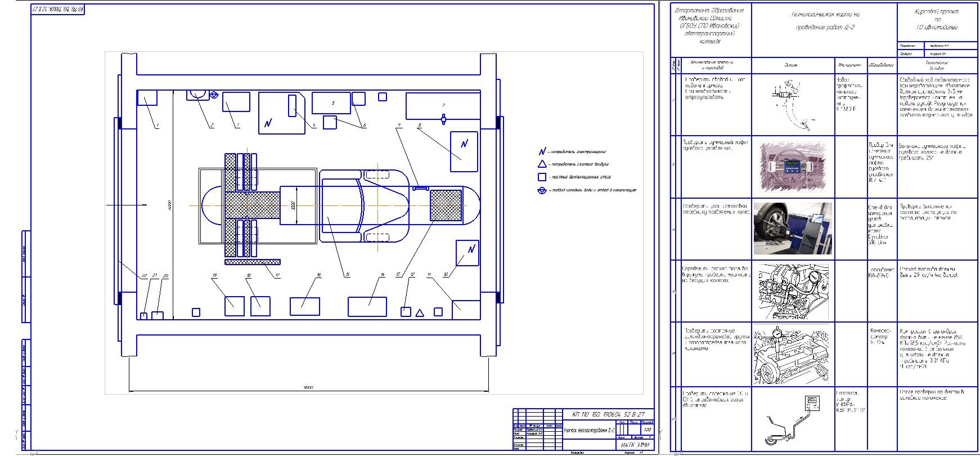980x456 pixels.
Task: Select the wheel alignment stand photo
Action: pos(793,228)
